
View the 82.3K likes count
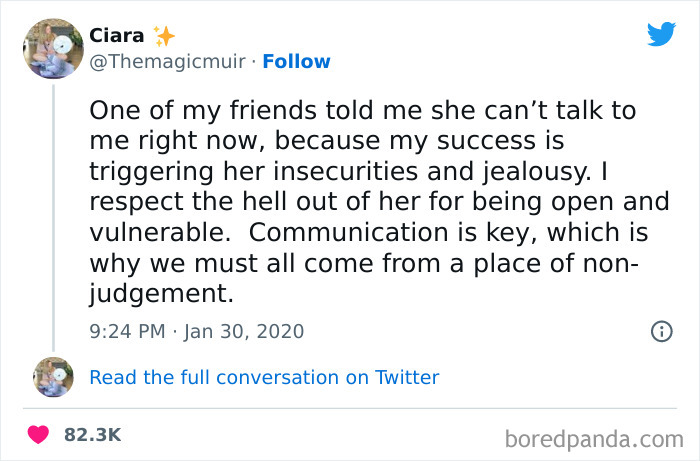[92, 435]
